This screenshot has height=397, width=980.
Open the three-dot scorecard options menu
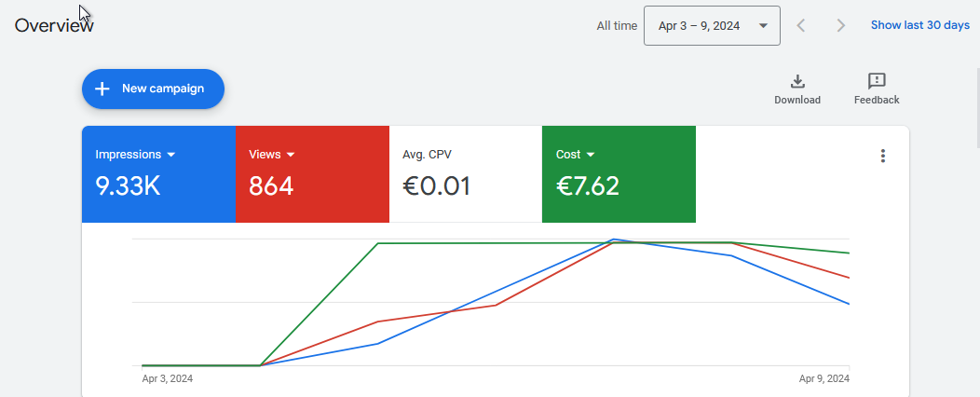click(882, 156)
